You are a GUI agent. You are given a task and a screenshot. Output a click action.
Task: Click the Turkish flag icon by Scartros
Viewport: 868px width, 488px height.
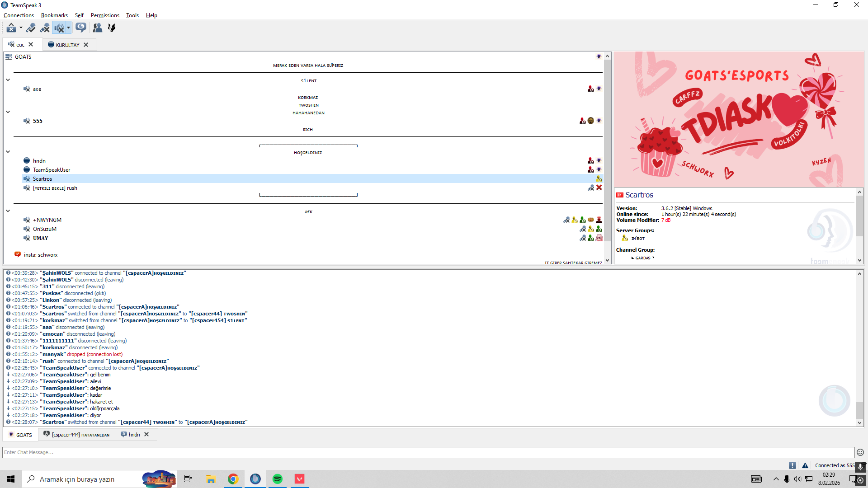[620, 195]
